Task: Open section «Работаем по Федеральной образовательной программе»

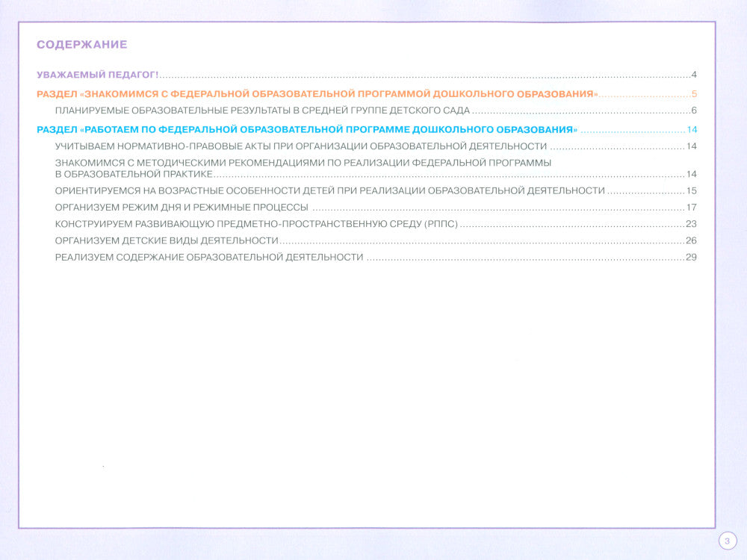Action: (307, 129)
